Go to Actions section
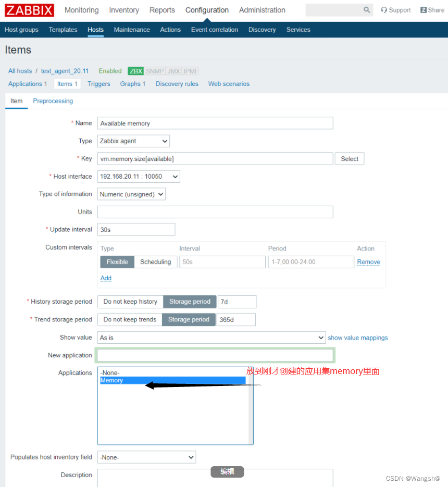 point(170,30)
